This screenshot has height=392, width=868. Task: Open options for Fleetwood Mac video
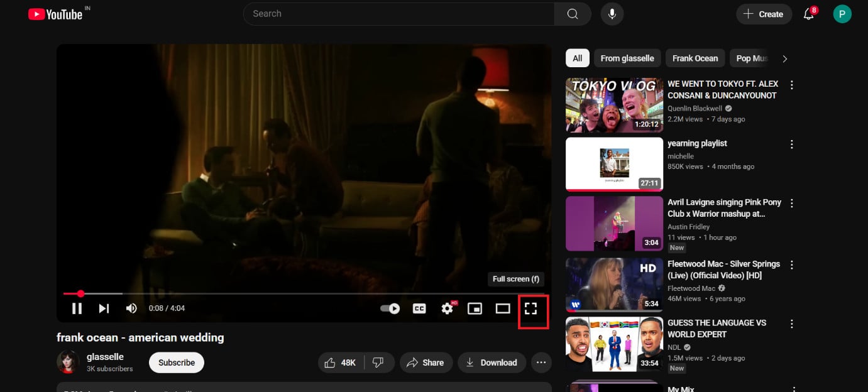[x=792, y=265]
